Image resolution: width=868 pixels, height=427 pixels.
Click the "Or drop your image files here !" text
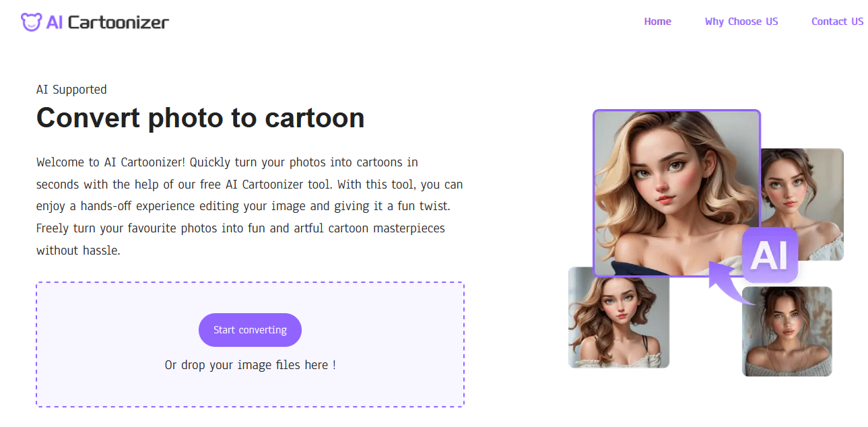tap(250, 365)
